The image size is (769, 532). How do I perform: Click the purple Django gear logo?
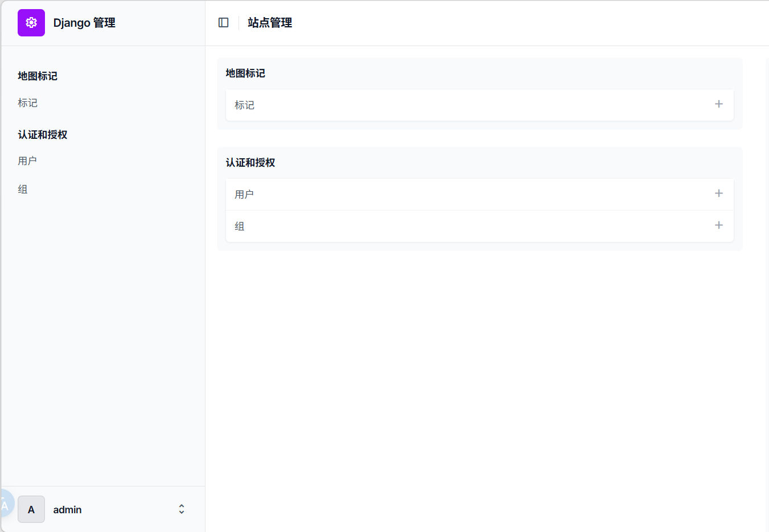click(x=31, y=23)
